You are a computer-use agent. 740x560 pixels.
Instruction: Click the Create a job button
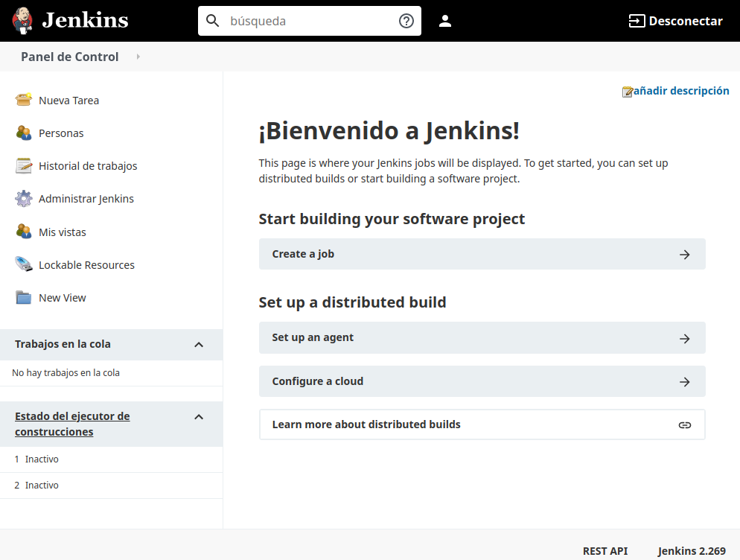coord(482,254)
